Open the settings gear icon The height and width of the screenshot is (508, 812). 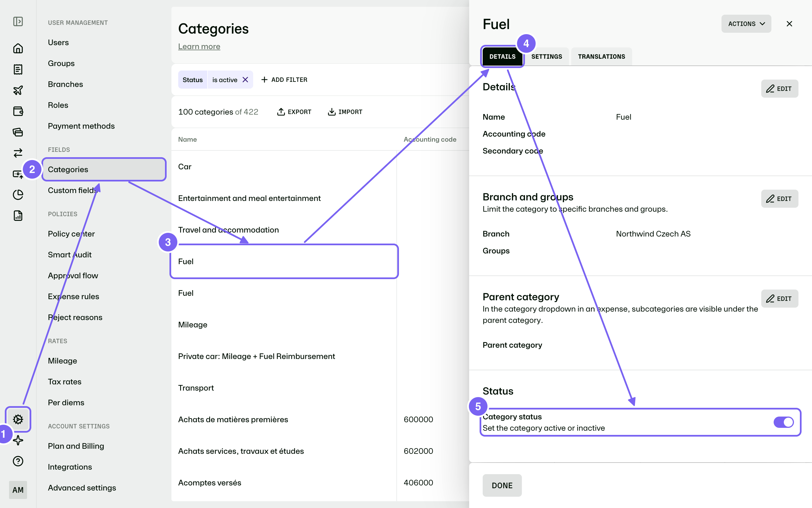click(x=18, y=419)
